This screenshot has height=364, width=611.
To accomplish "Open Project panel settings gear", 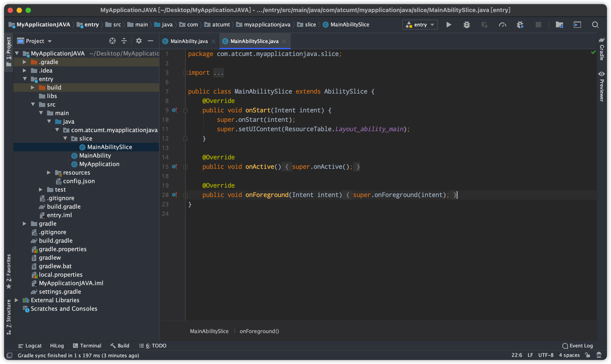I will click(139, 41).
